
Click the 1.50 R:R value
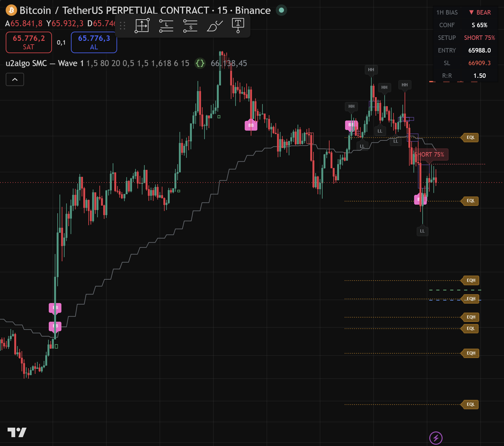480,76
